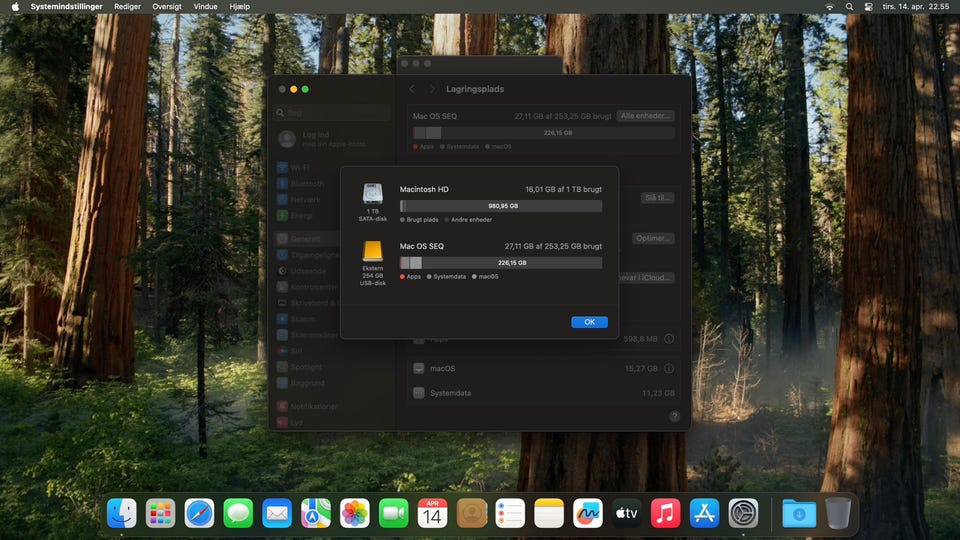Open the App Store from the Dock

tap(705, 513)
